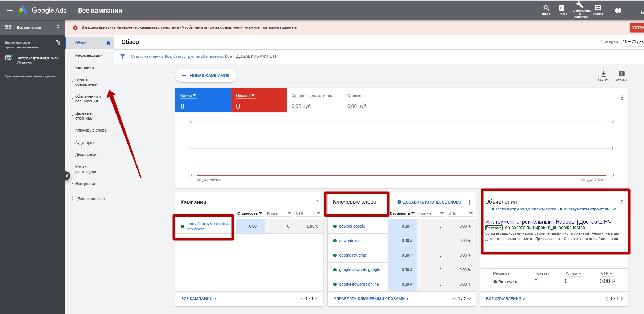
Task: Click the help question mark icon
Action: tap(618, 11)
